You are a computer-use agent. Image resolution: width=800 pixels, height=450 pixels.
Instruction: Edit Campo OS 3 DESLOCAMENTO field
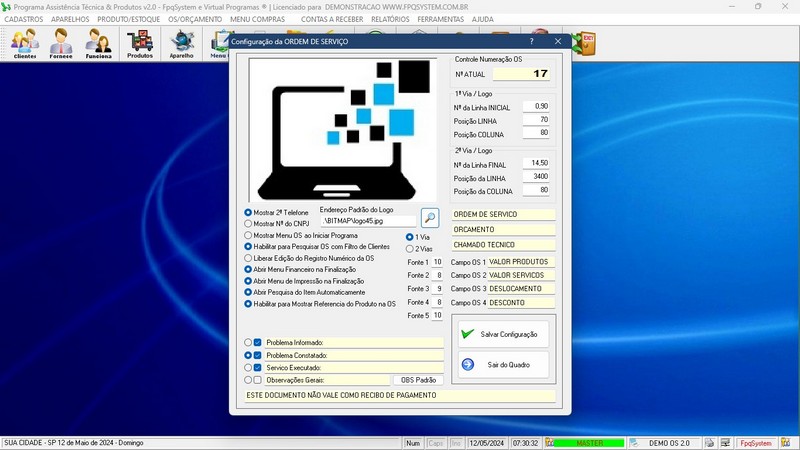[x=521, y=289]
